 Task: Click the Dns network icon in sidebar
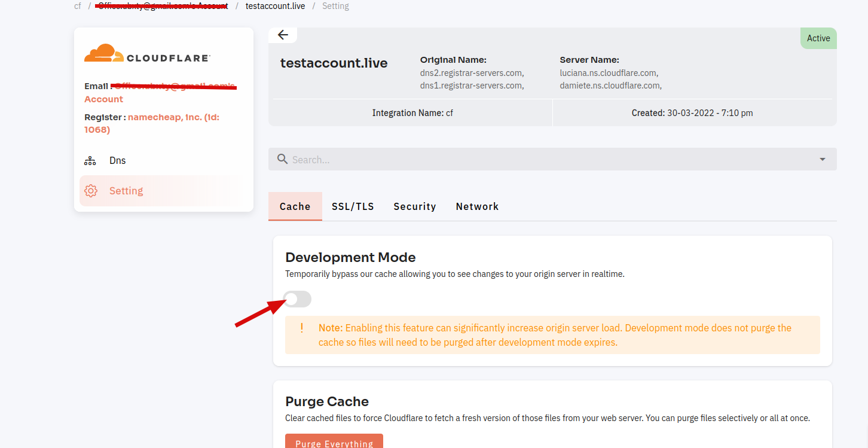(x=90, y=160)
